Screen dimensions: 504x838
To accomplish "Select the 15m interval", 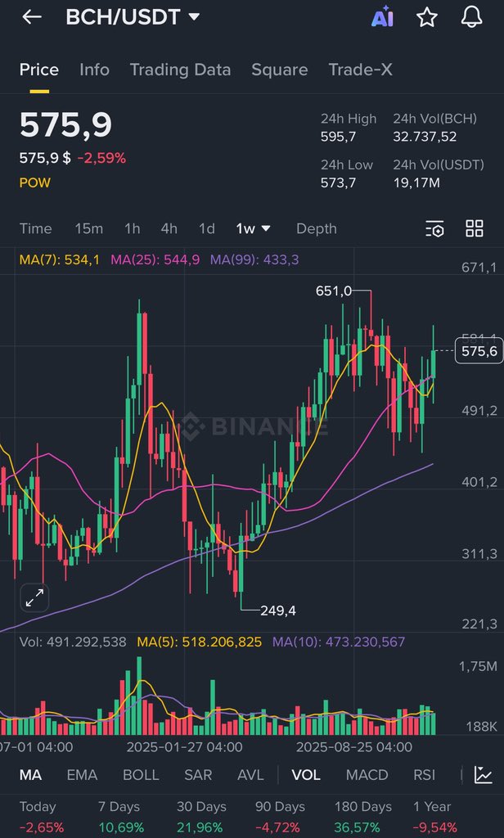I will click(88, 229).
